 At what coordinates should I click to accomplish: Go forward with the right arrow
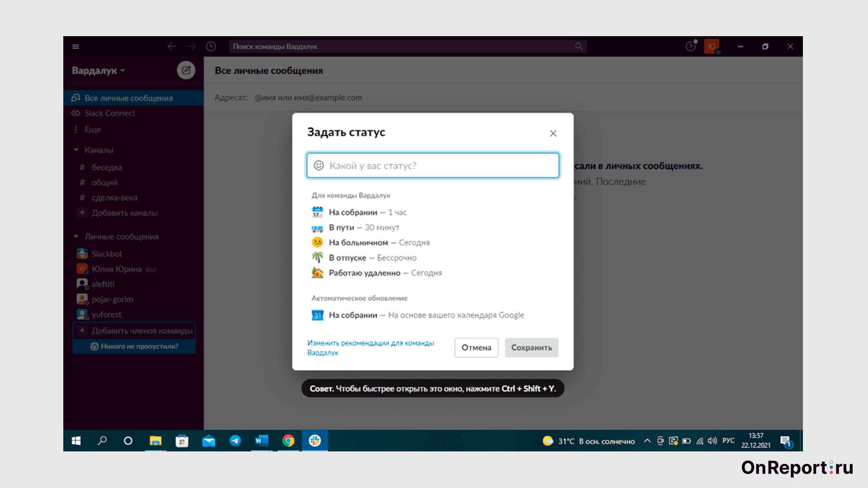click(x=191, y=47)
